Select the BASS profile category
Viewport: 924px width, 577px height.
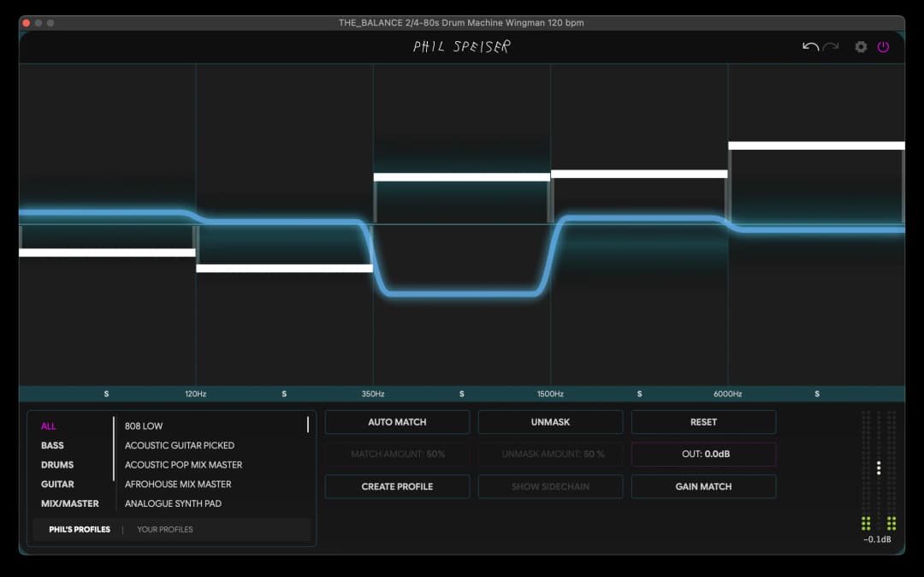pyautogui.click(x=52, y=445)
